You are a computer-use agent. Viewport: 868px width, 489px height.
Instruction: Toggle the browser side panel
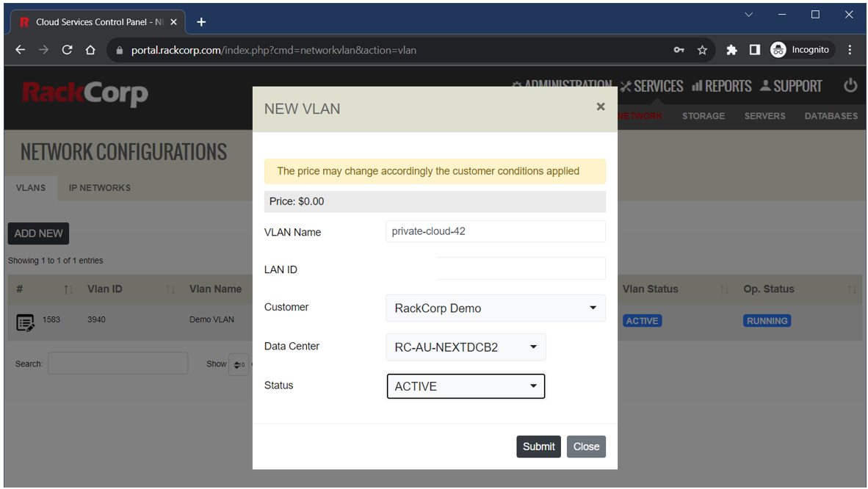(754, 50)
